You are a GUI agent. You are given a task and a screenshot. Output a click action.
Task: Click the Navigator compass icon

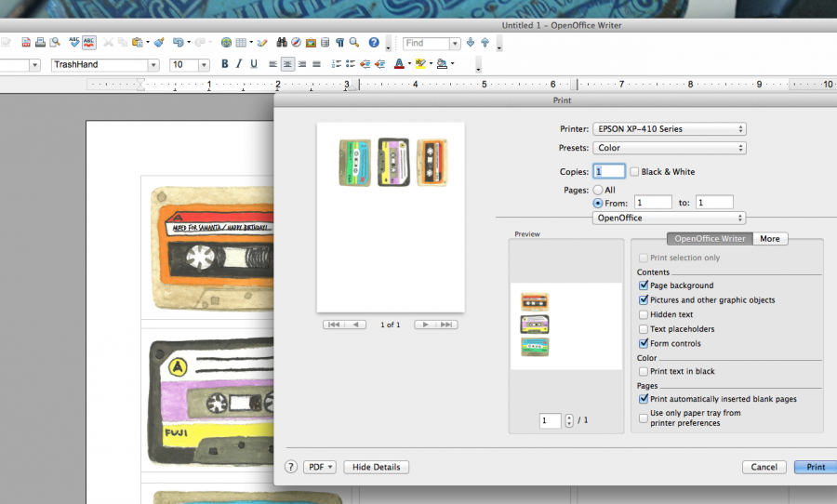[x=296, y=43]
